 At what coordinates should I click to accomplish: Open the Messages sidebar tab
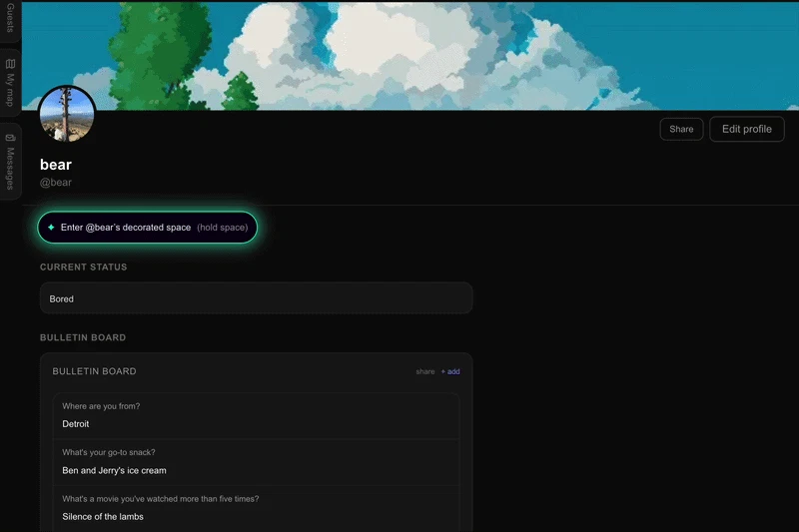10,162
